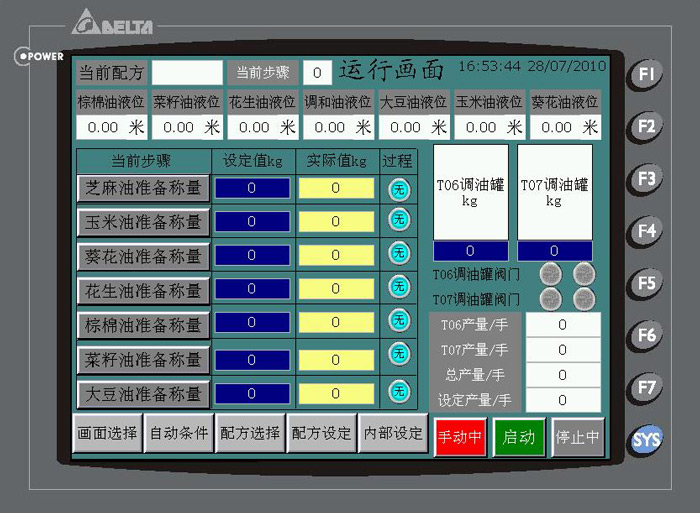Open 自动条件 page
This screenshot has width=700, height=513.
(x=179, y=433)
